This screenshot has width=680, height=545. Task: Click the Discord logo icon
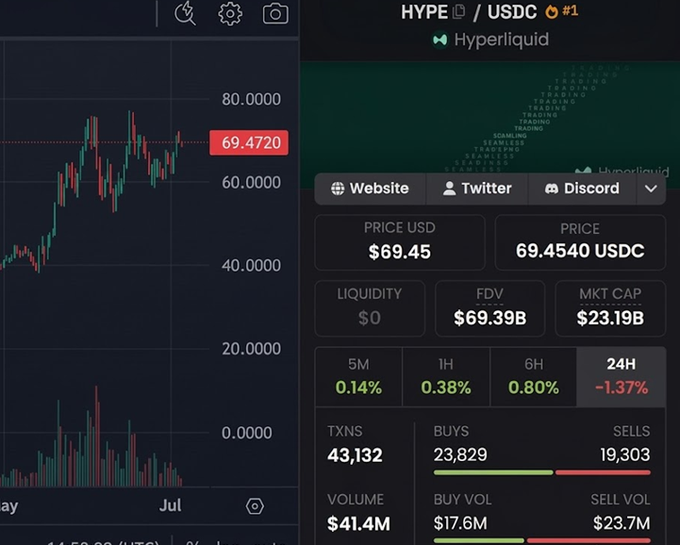point(551,189)
